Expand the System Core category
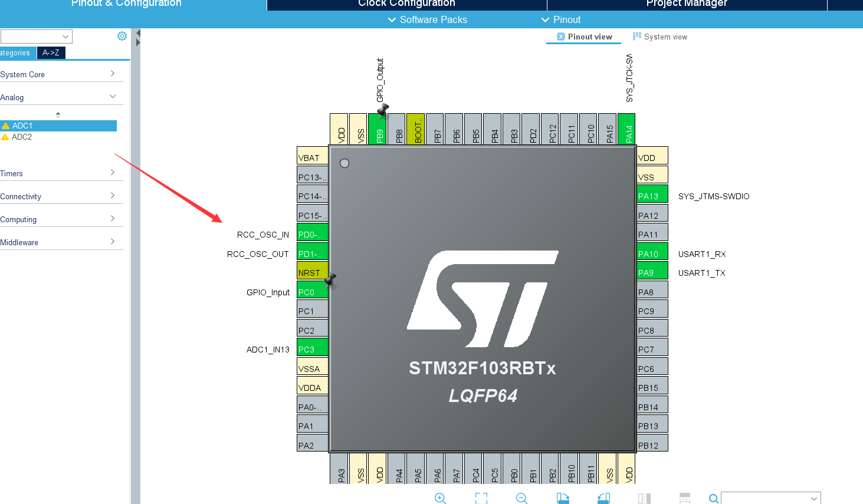Viewport: 863px width, 504px height. pyautogui.click(x=58, y=74)
